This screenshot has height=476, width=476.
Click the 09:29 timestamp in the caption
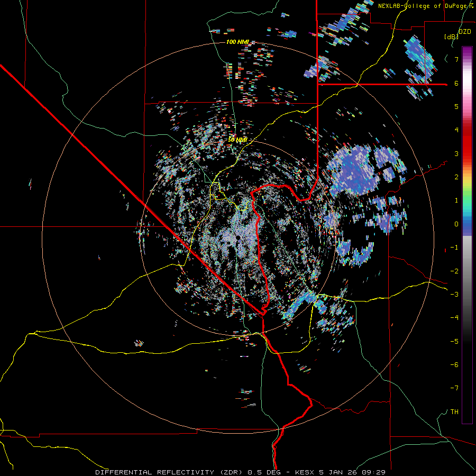click(375, 472)
